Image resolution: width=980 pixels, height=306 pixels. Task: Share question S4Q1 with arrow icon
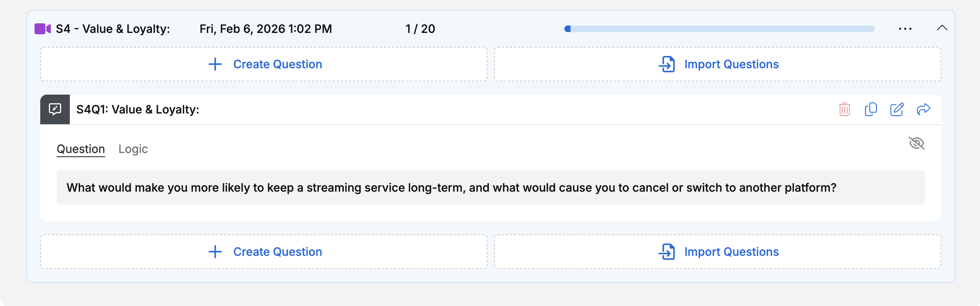point(923,109)
